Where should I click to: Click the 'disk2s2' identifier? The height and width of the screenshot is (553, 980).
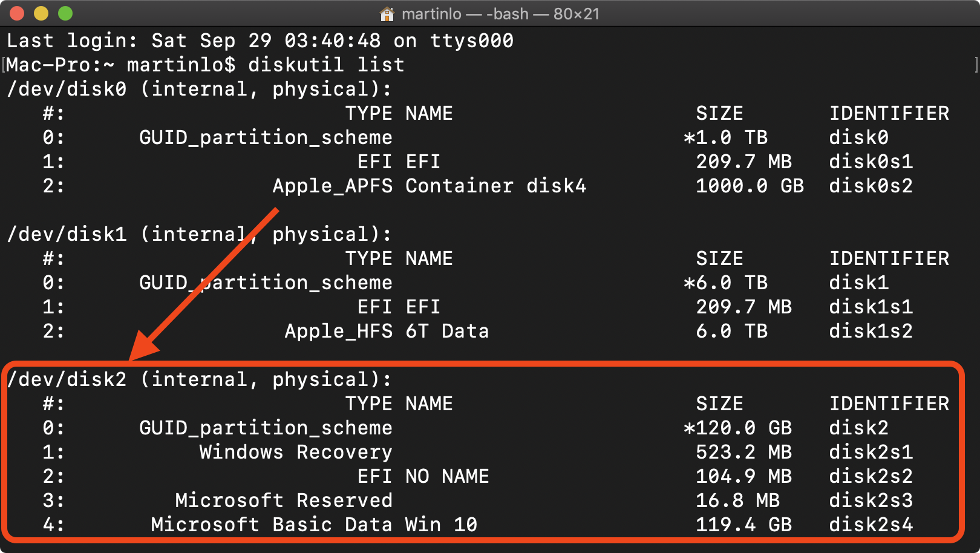[x=871, y=476]
